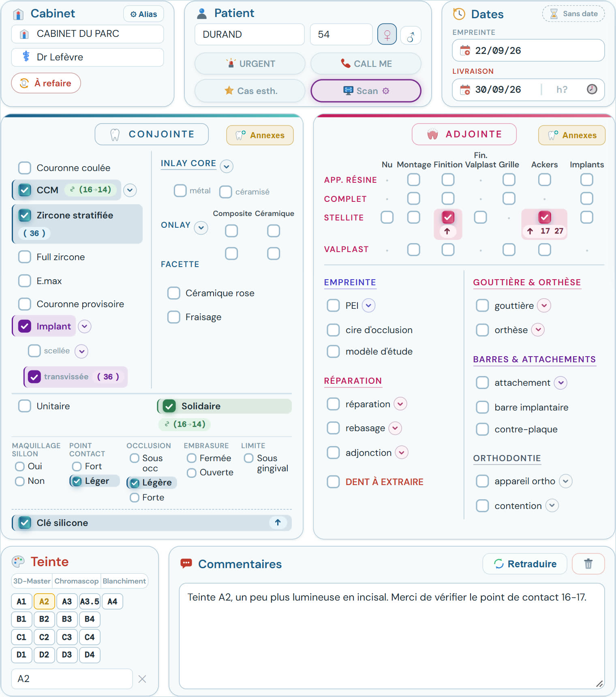Click the URGENT button

pos(250,64)
